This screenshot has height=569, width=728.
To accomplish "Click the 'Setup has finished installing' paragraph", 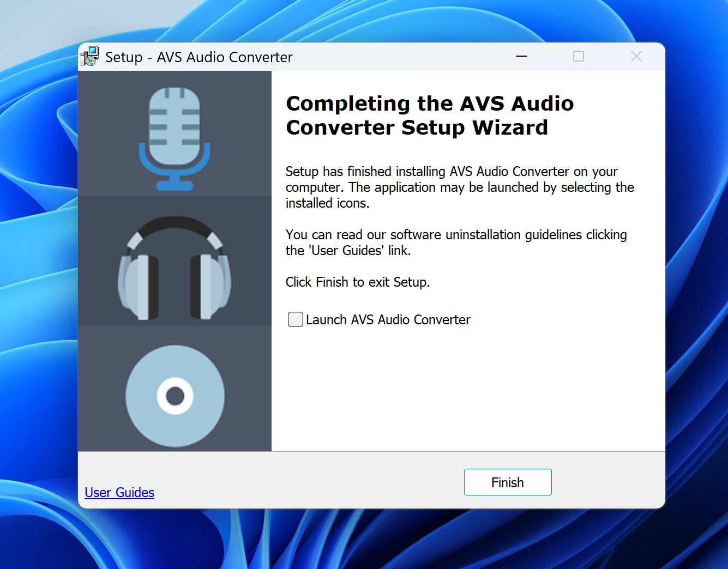I will point(459,187).
